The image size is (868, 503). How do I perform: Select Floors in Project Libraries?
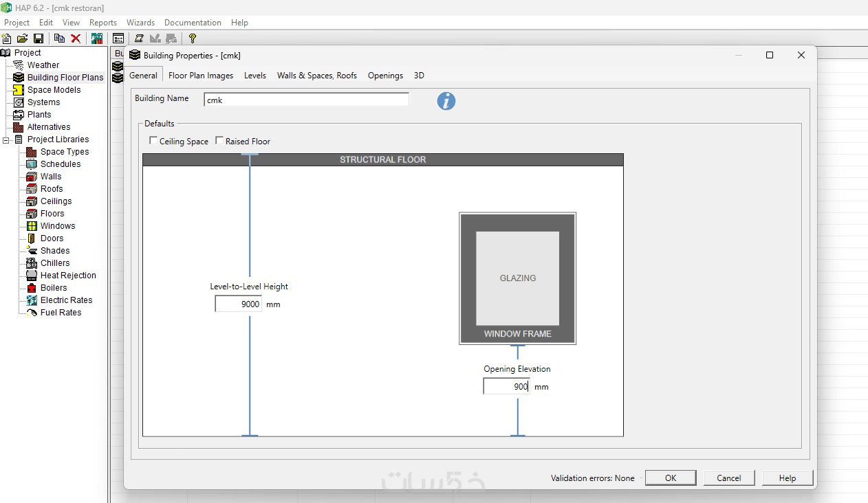(x=52, y=214)
